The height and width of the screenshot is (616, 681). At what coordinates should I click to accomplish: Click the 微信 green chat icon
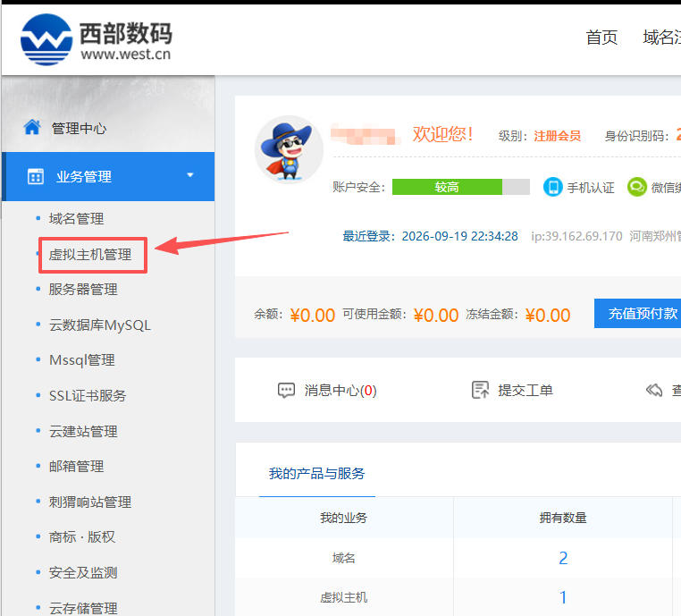pyautogui.click(x=636, y=187)
